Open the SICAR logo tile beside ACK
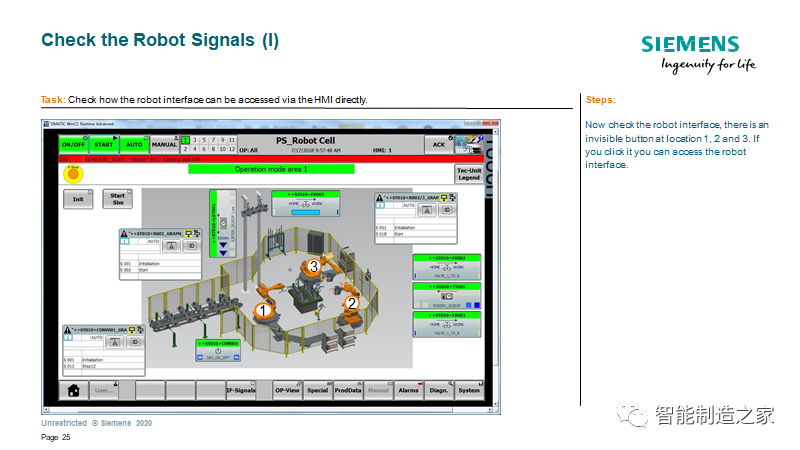Image resolution: width=800 pixels, height=450 pixels. [x=469, y=144]
